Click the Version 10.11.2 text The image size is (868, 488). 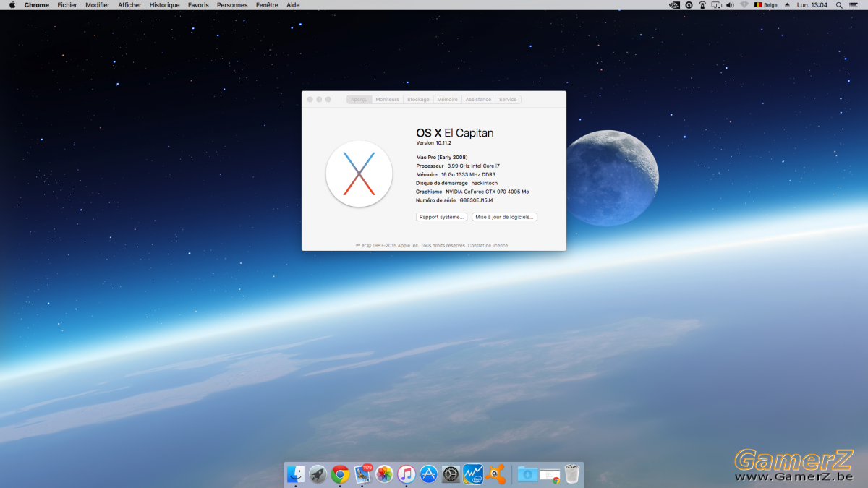(433, 143)
